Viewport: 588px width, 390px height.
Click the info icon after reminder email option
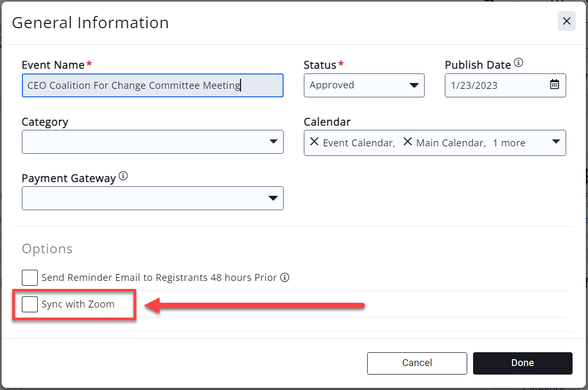point(285,277)
